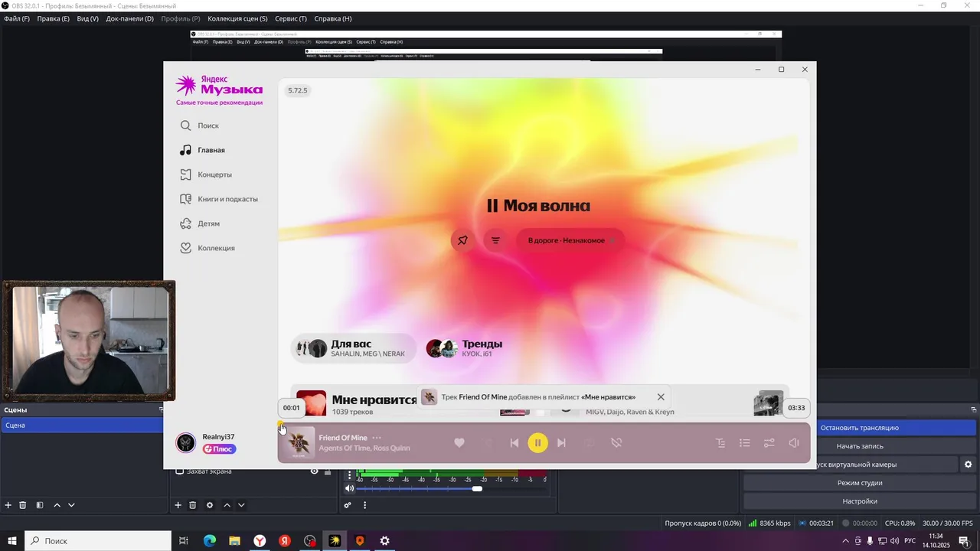Open Концерты section in sidebar
This screenshot has height=551, width=980.
[x=205, y=174]
